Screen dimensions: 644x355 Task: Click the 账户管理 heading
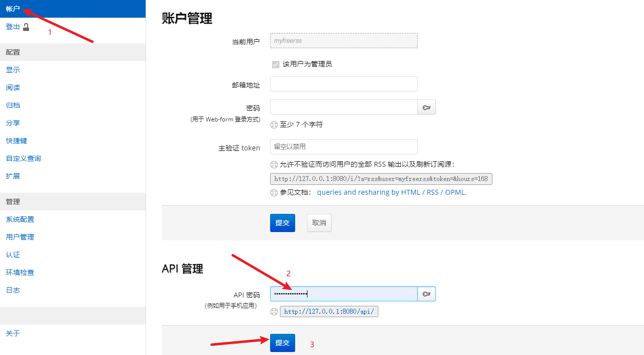187,18
